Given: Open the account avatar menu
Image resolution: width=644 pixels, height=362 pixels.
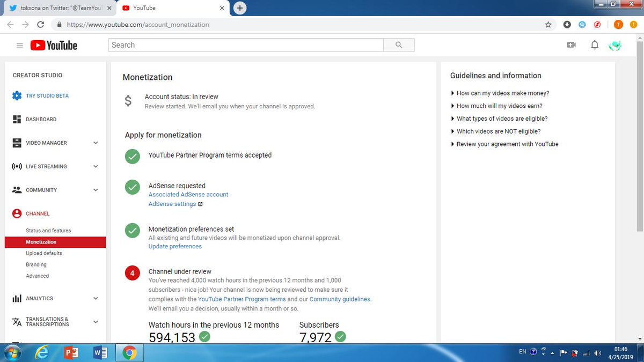Looking at the screenshot, I should pos(615,46).
